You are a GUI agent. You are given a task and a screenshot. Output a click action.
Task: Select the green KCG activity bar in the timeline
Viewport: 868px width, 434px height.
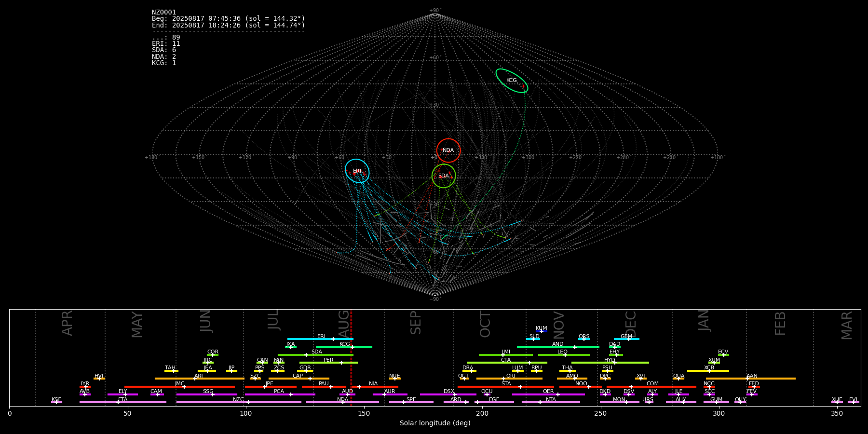click(x=344, y=347)
